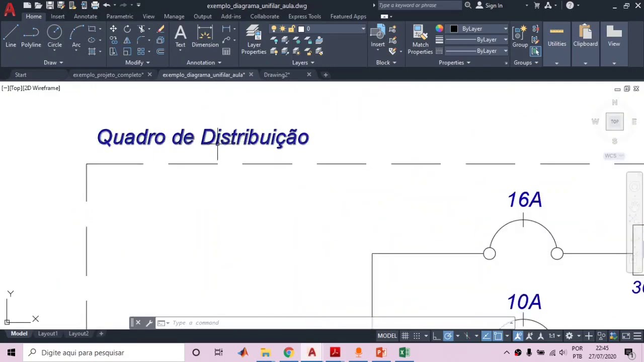This screenshot has width=644, height=362.
Task: Toggle annotation visibility in status bar
Action: pyautogui.click(x=518, y=336)
